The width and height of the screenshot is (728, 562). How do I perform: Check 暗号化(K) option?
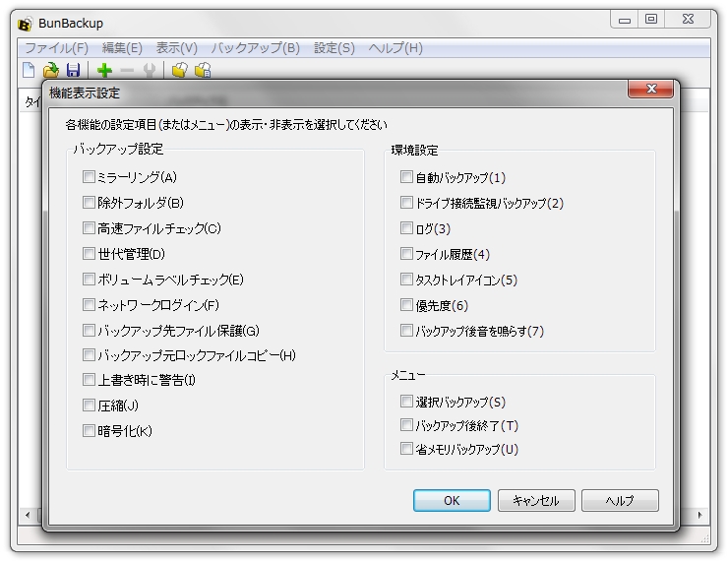tap(89, 430)
